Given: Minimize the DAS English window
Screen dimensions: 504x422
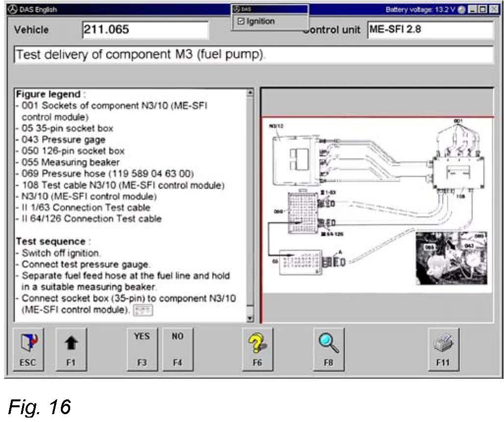Looking at the screenshot, I should 472,10.
